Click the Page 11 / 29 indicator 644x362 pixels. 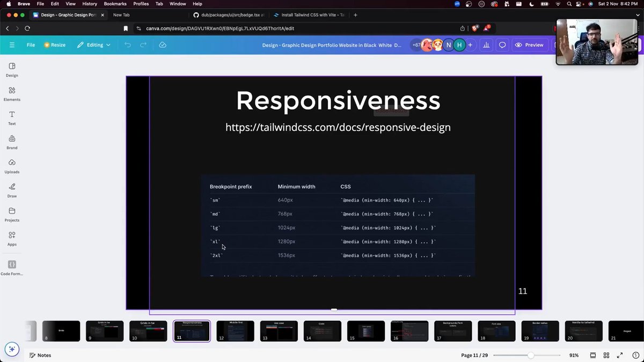tap(474, 356)
